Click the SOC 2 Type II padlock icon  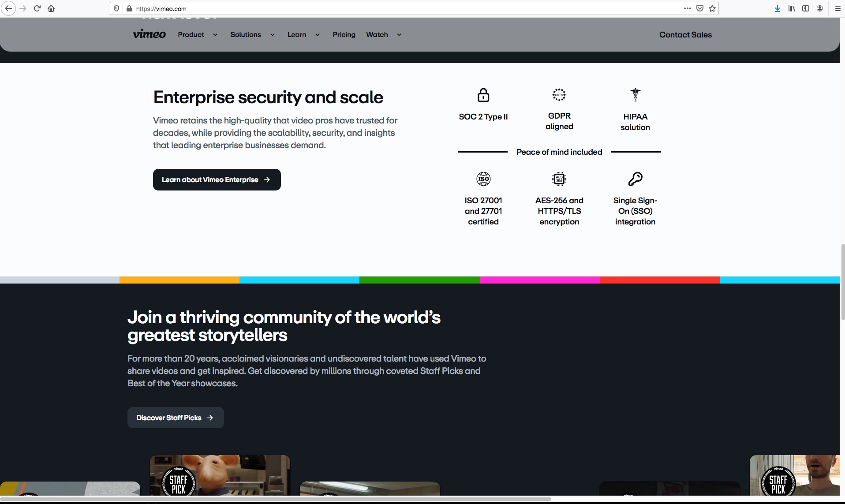click(x=483, y=95)
